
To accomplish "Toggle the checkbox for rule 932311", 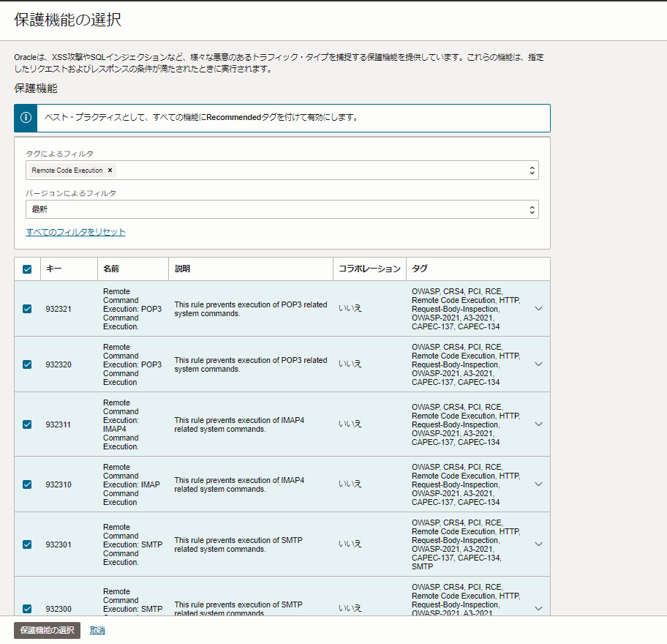I will coord(27,424).
